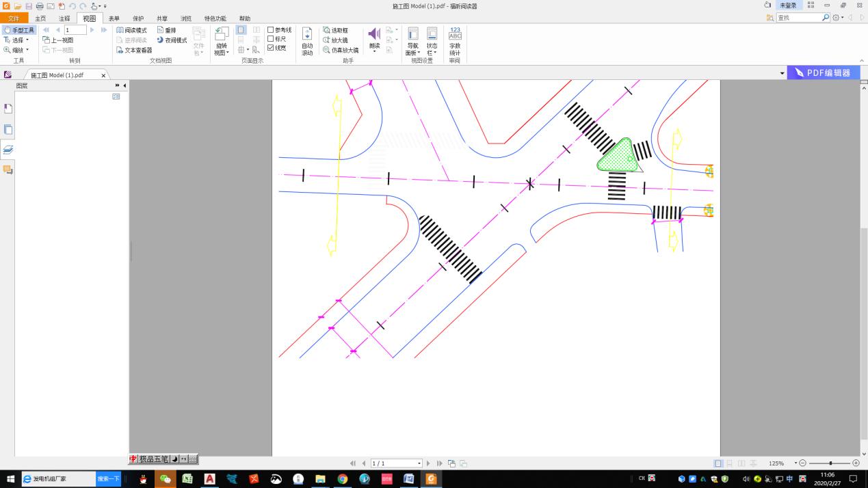Open the comments panel in sidebar
This screenshot has width=868, height=488.
(8, 170)
